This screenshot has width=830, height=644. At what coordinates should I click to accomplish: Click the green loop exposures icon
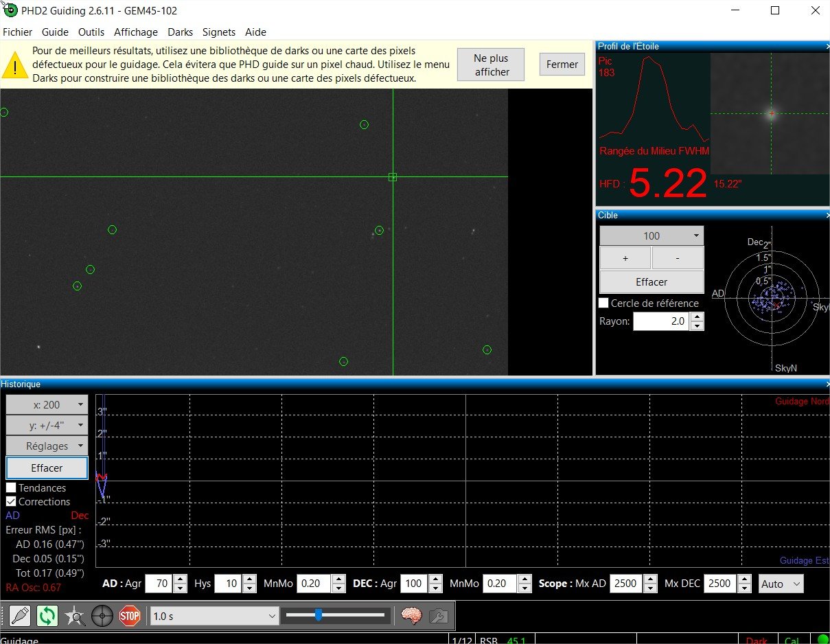47,616
